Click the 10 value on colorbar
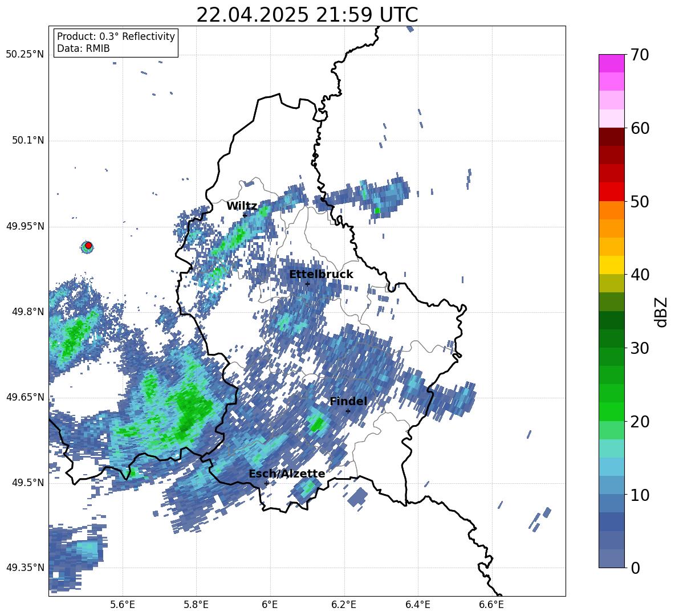This screenshot has height=616, width=675. pos(640,495)
